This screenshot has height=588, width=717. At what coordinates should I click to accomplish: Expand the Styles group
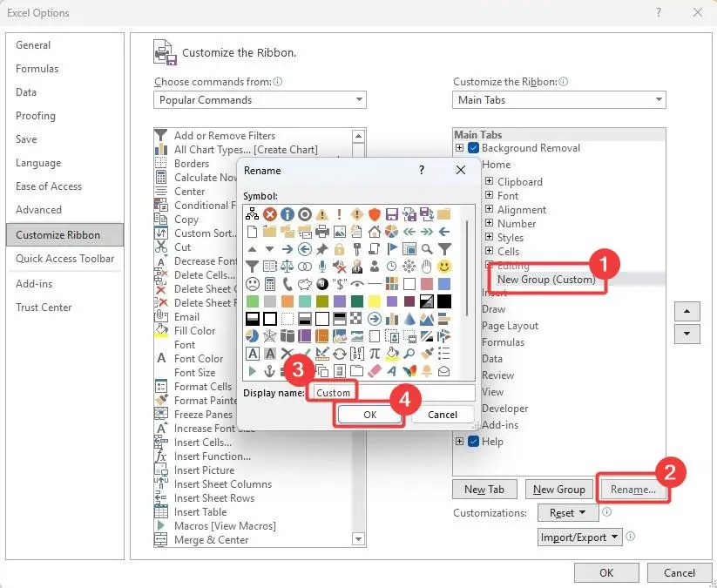coord(489,237)
